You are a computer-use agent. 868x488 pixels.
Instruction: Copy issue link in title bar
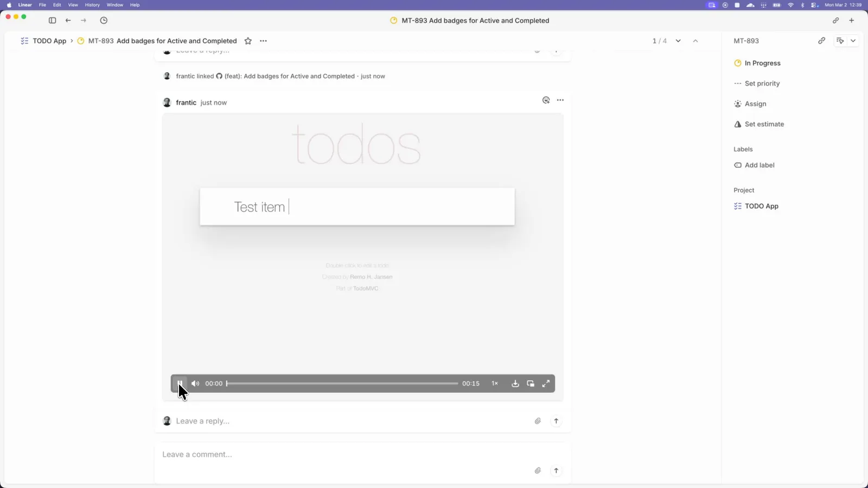[x=835, y=21]
